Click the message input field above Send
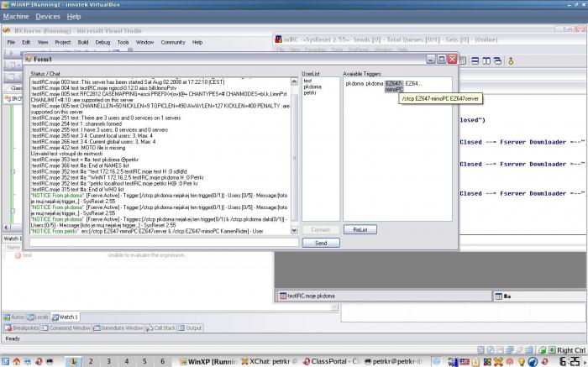The width and height of the screenshot is (588, 367). (164, 242)
